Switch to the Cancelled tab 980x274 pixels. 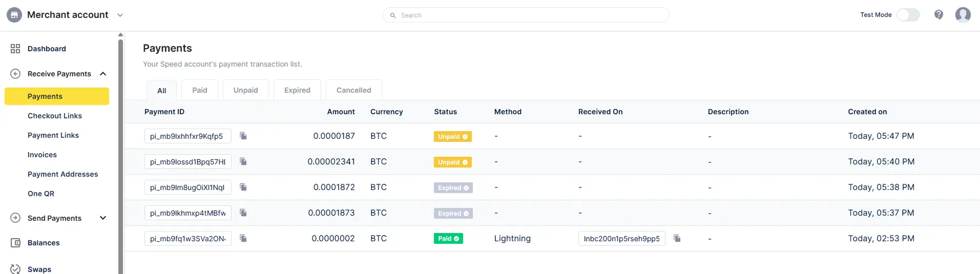354,90
